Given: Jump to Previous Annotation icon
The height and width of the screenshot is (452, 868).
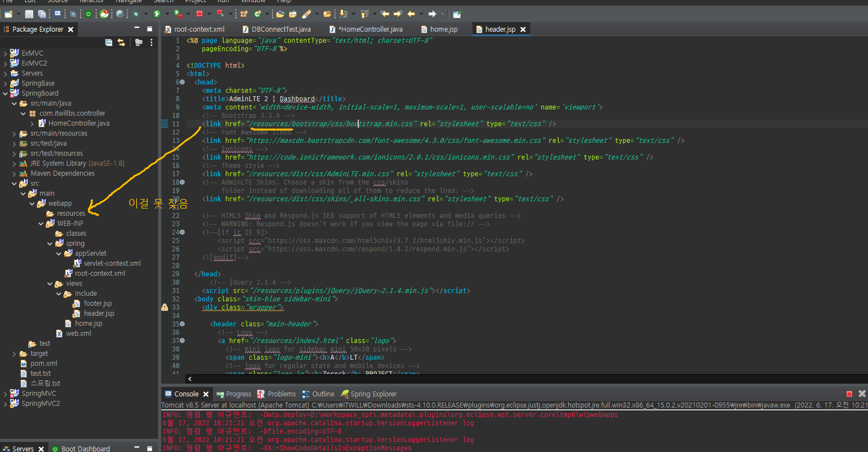Looking at the screenshot, I should (x=364, y=14).
